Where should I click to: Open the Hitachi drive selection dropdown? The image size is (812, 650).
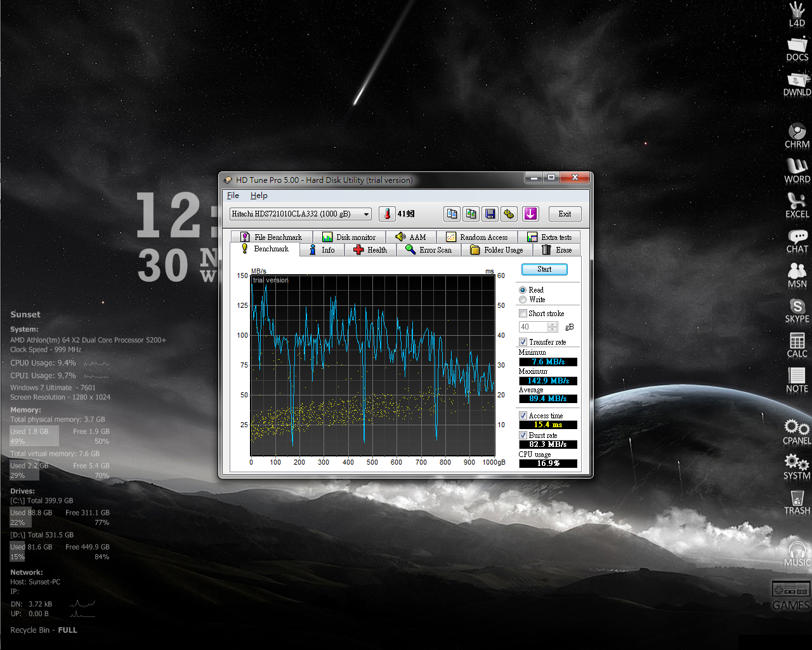pos(300,214)
